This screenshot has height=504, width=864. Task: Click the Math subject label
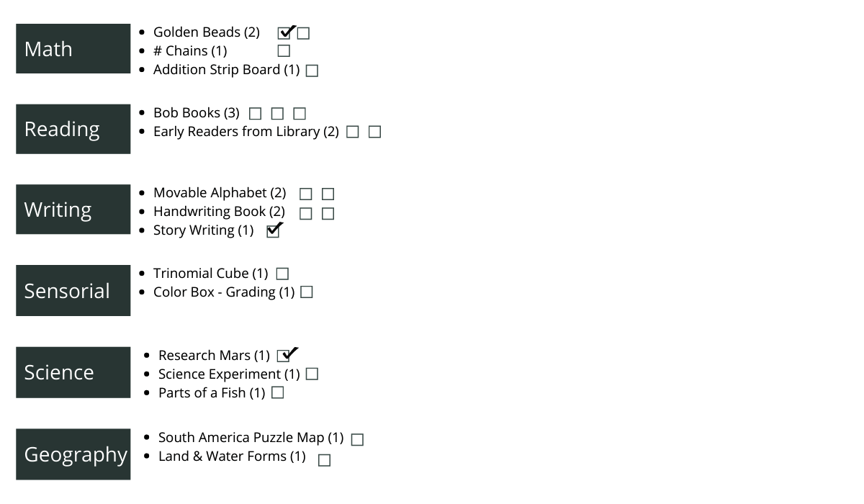pos(73,49)
